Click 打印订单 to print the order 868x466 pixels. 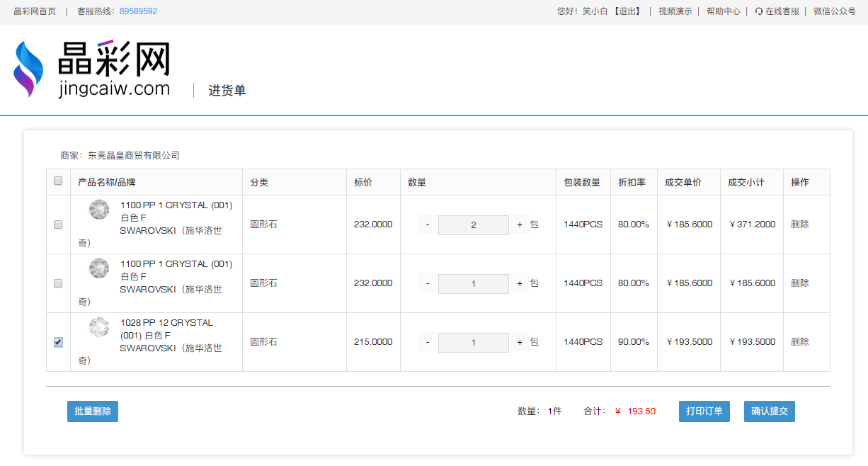click(x=704, y=411)
